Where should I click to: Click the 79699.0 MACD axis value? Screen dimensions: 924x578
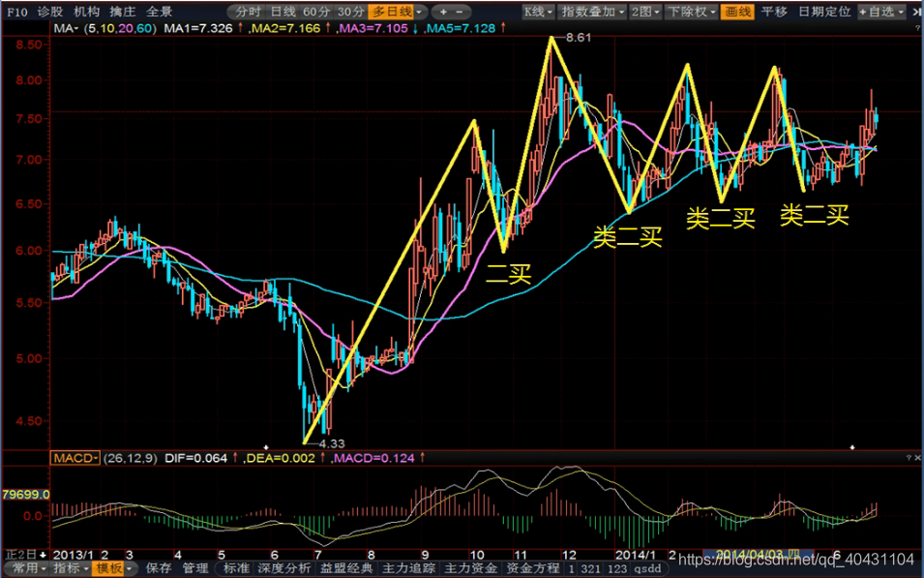[x=25, y=494]
